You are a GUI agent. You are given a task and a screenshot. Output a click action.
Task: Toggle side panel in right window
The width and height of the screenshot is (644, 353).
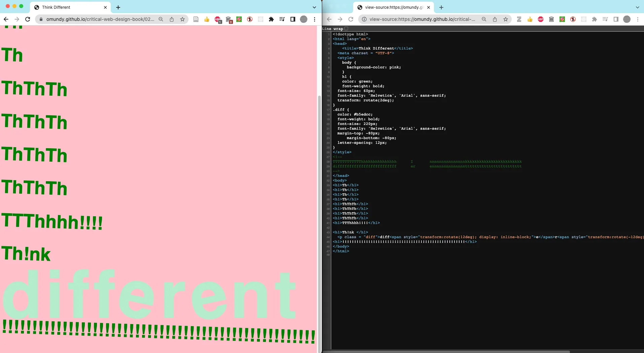coord(616,19)
